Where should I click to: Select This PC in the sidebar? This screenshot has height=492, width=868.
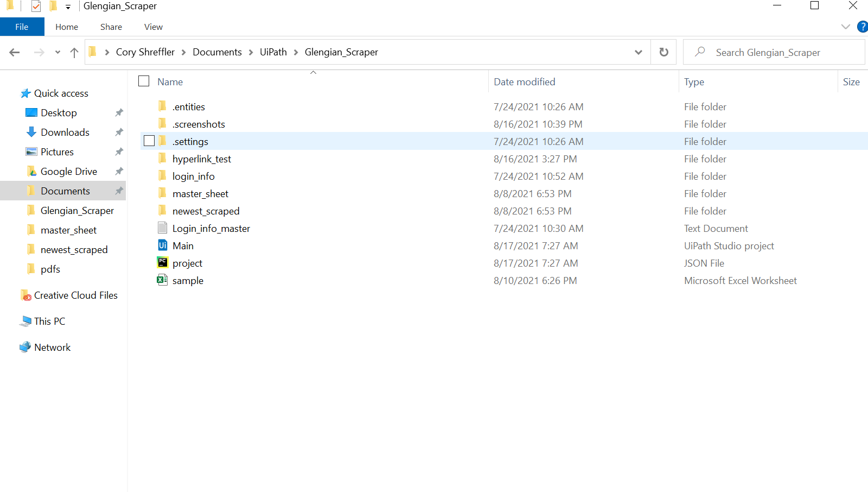[x=50, y=321]
